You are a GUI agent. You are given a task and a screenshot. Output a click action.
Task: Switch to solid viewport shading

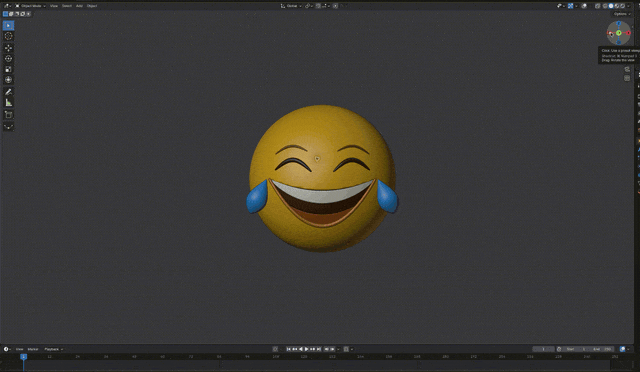(x=611, y=6)
